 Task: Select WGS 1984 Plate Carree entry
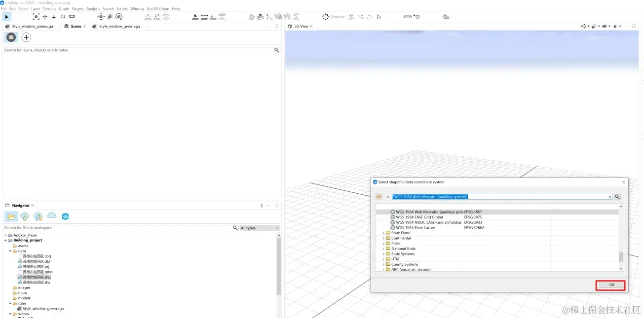tap(415, 228)
